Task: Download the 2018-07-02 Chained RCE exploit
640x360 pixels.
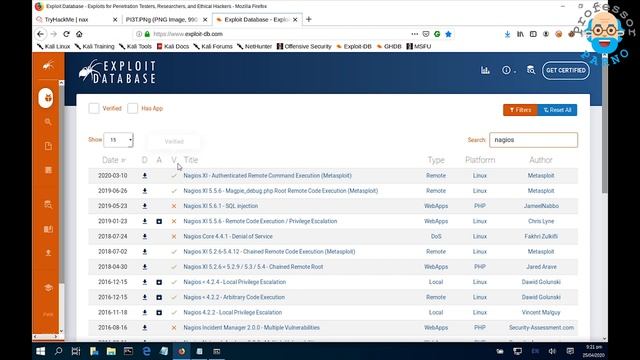Action: coord(144,251)
